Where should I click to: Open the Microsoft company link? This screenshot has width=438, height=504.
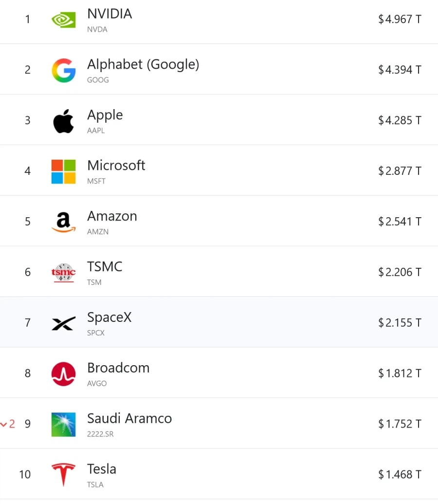pyautogui.click(x=116, y=166)
